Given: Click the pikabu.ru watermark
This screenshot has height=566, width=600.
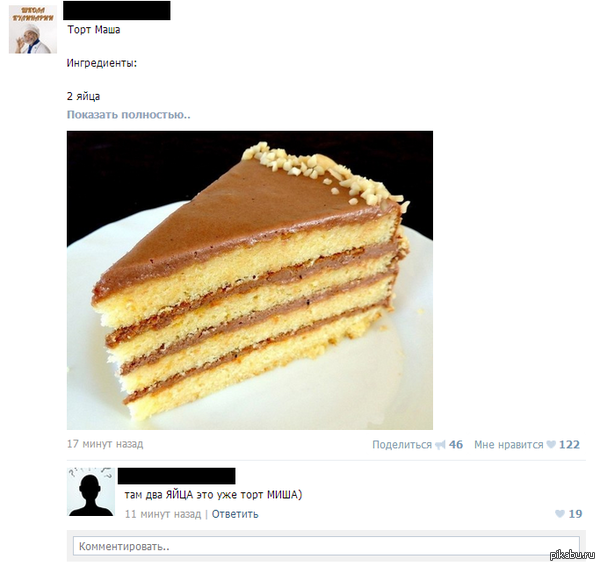Looking at the screenshot, I should (573, 554).
